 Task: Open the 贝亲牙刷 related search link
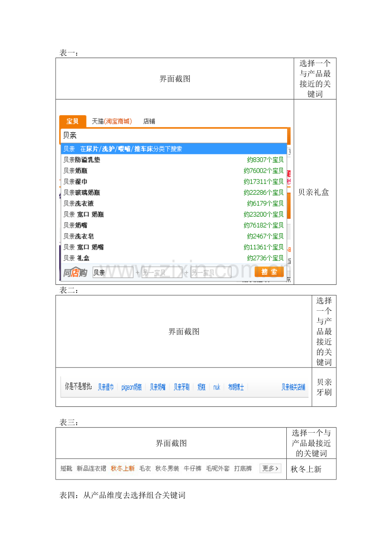tap(182, 387)
